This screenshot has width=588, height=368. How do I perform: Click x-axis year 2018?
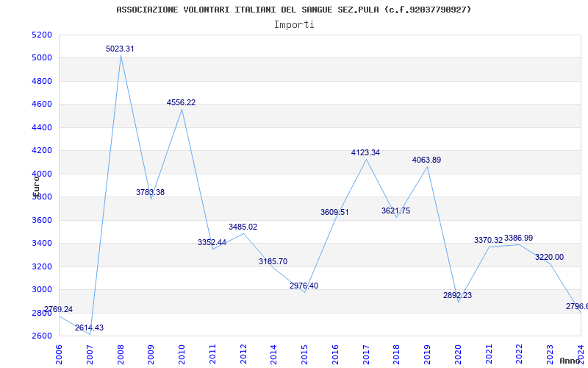point(397,355)
